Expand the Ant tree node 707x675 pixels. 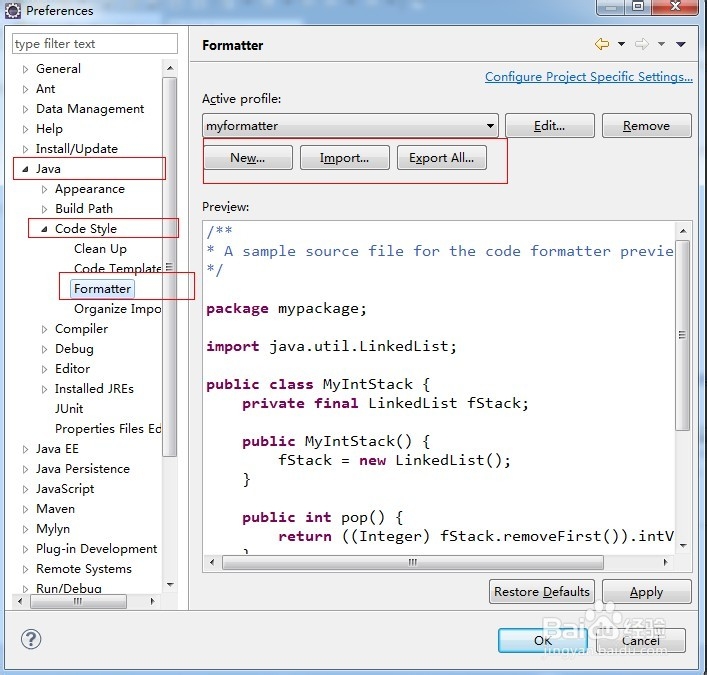point(25,89)
